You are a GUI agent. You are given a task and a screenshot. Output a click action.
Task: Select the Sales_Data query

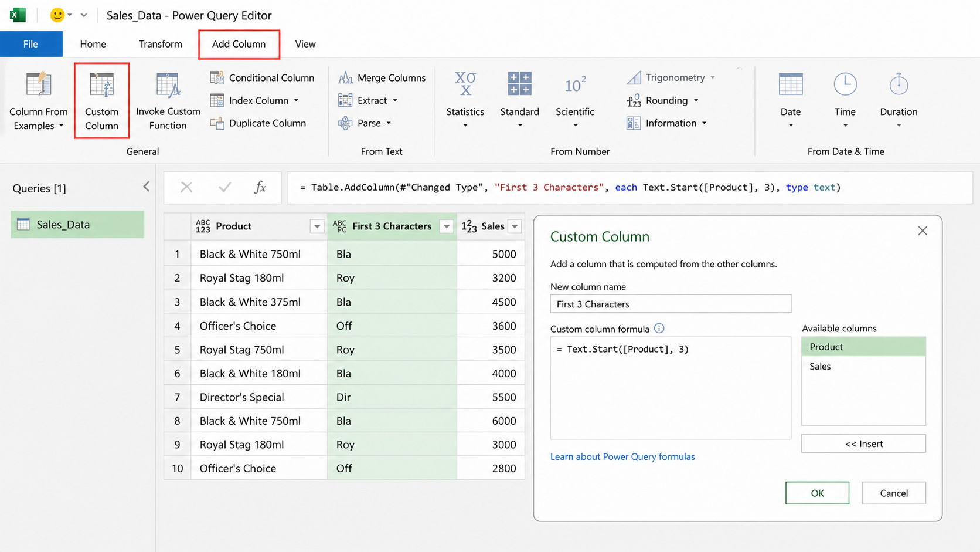point(77,224)
